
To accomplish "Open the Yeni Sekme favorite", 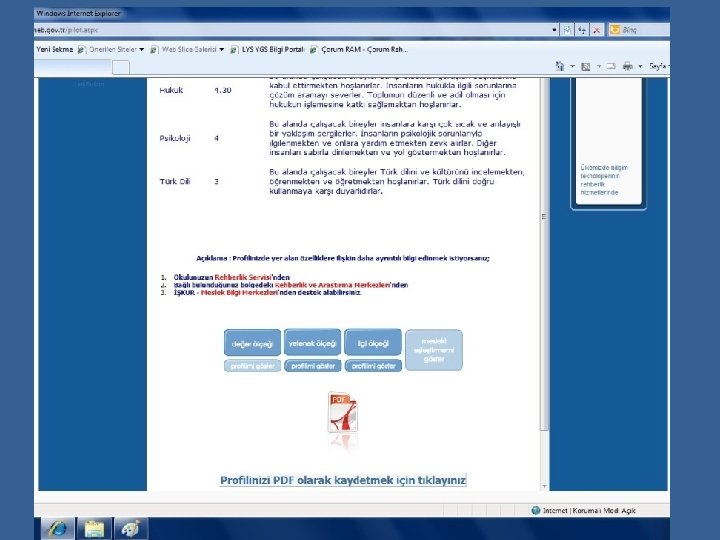I will pos(55,49).
